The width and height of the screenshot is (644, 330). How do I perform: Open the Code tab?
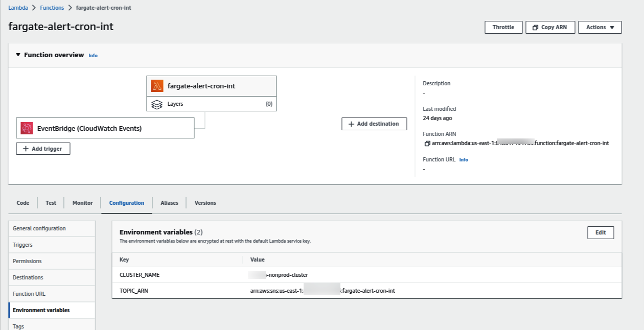point(22,203)
